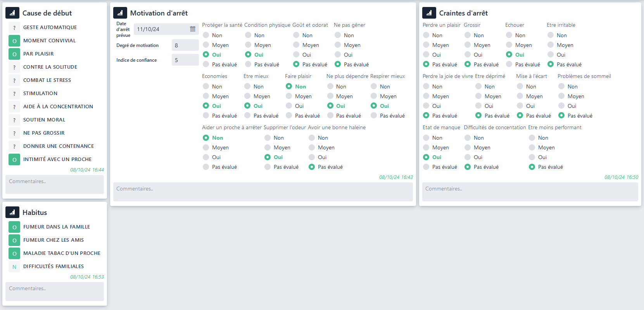
Task: Toggle the O box for FUMEUR CHEZ LES AMIS
Action: coord(14,240)
